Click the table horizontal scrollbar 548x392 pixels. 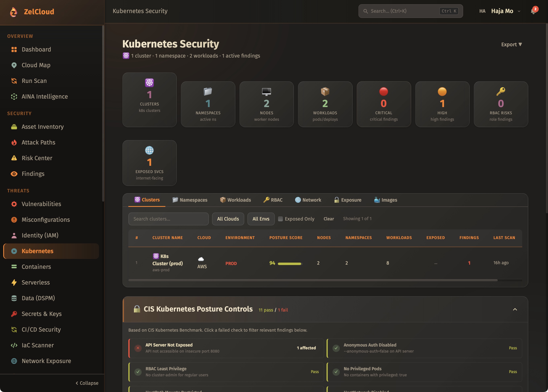pos(313,280)
